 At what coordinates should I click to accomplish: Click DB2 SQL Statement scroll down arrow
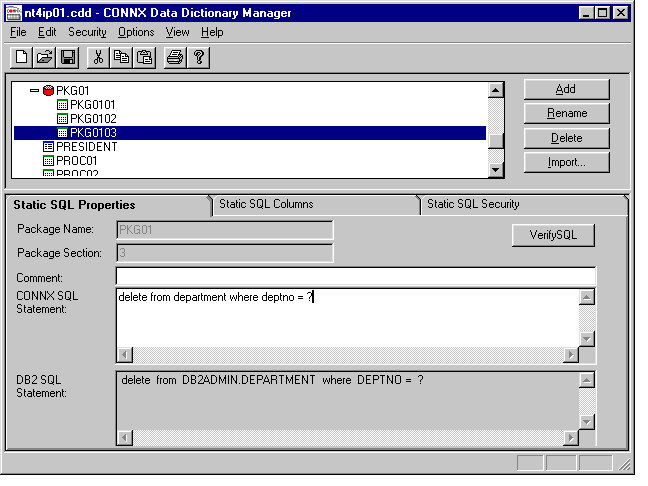[587, 422]
